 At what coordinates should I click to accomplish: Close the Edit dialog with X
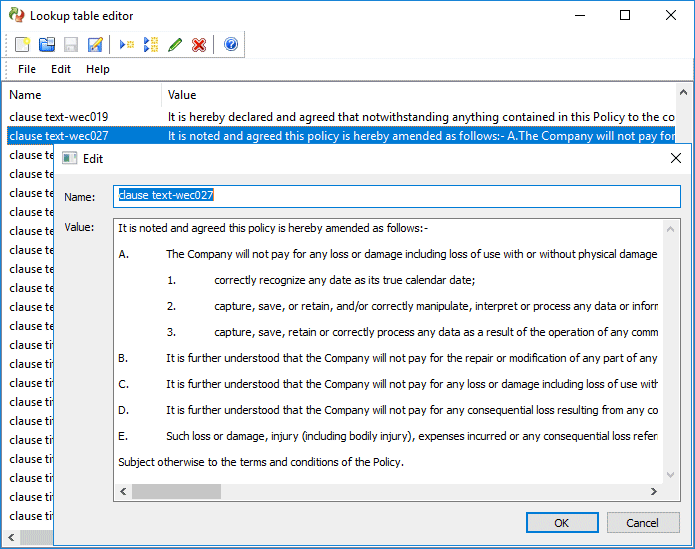(x=675, y=158)
